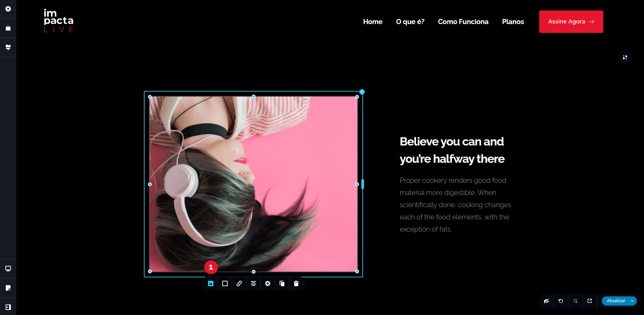Image resolution: width=644 pixels, height=315 pixels.
Task: Click the Assine Agora button
Action: pos(571,22)
